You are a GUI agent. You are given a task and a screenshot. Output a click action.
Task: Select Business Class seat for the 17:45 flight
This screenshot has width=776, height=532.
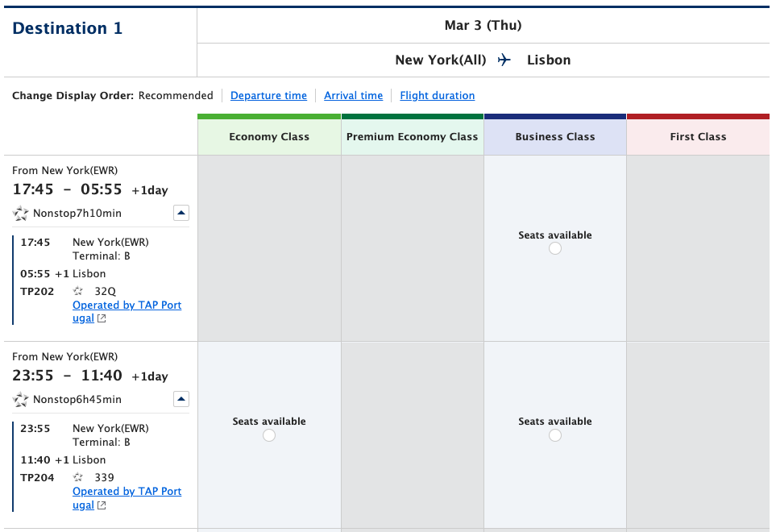(554, 248)
